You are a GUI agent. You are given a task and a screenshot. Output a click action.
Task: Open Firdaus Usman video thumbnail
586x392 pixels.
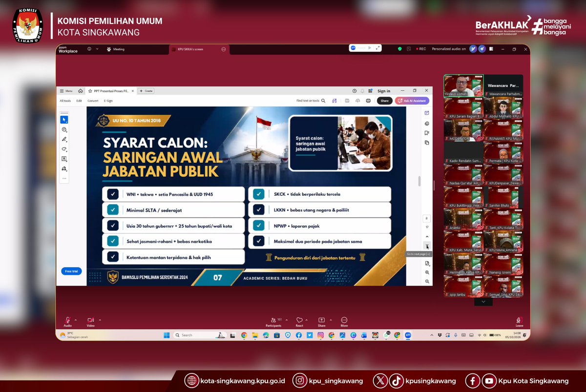pyautogui.click(x=463, y=86)
